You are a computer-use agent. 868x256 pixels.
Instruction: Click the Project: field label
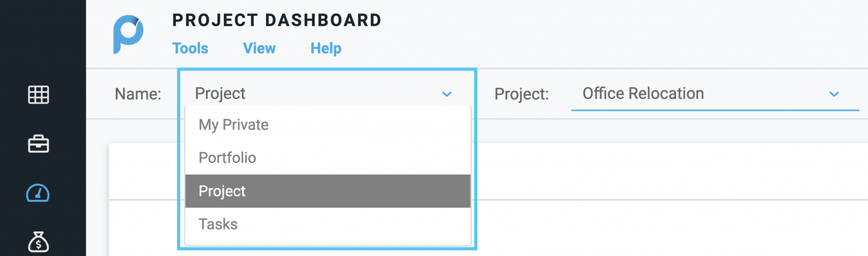point(522,94)
